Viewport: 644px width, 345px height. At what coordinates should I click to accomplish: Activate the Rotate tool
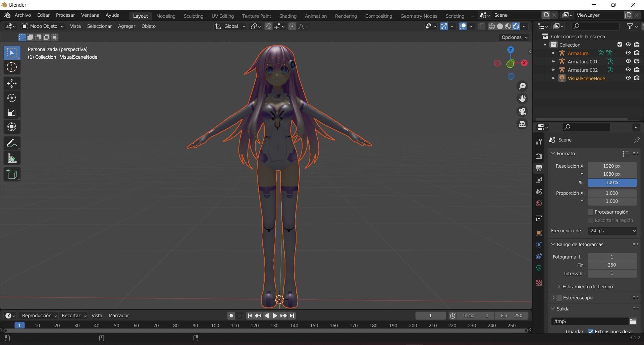[x=12, y=98]
